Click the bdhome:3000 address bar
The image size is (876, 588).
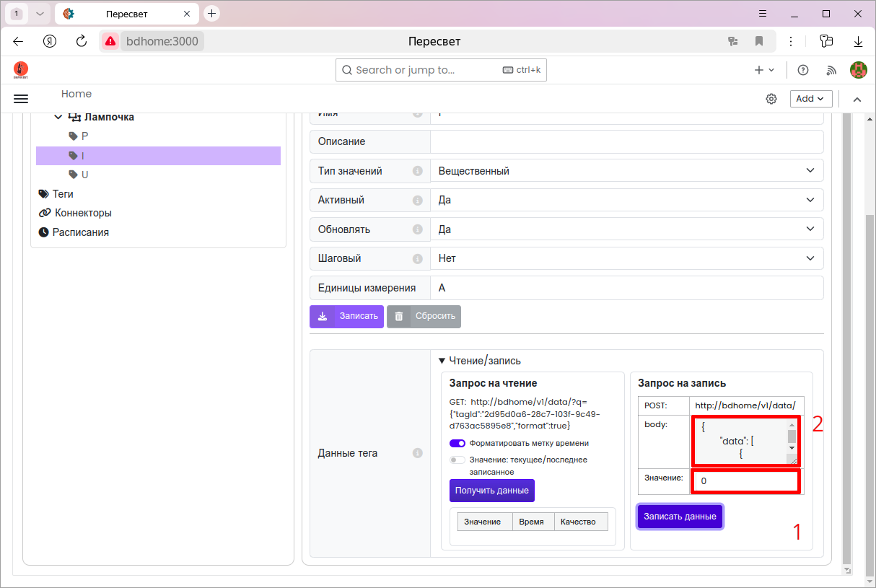tap(162, 41)
